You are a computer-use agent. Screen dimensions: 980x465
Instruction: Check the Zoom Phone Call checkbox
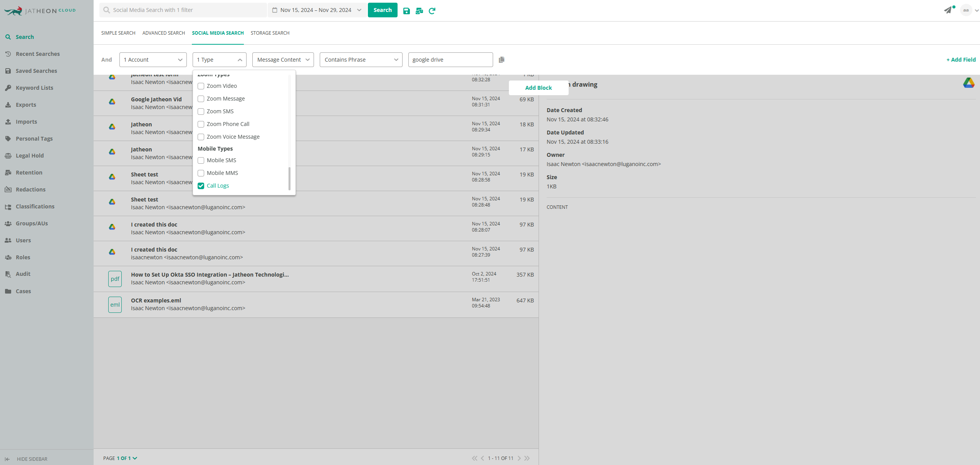(x=201, y=124)
